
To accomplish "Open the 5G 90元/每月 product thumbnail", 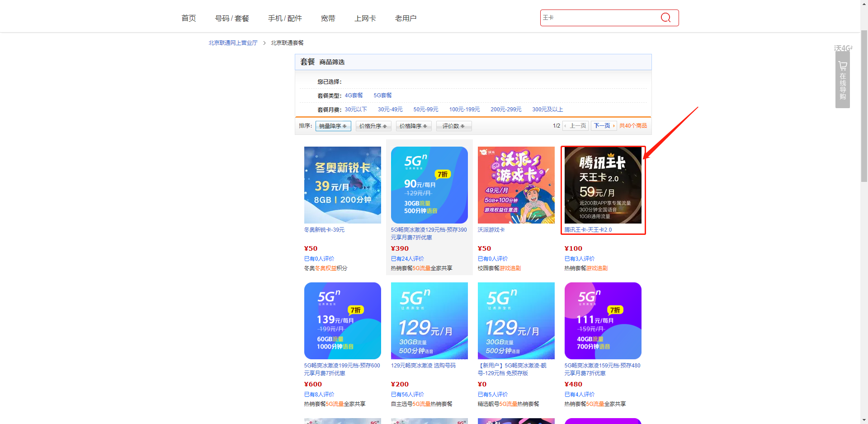I will click(x=429, y=185).
